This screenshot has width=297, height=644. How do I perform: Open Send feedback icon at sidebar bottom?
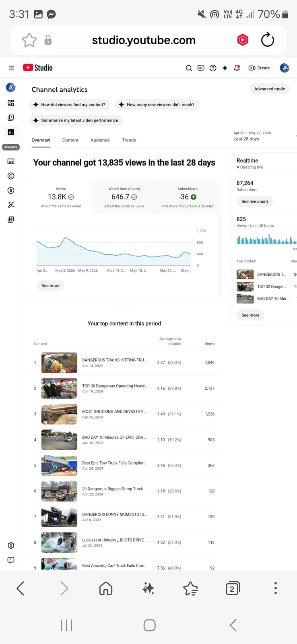pyautogui.click(x=11, y=560)
